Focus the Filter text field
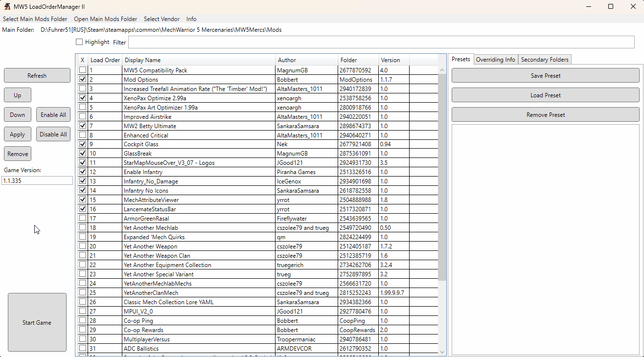 point(381,42)
